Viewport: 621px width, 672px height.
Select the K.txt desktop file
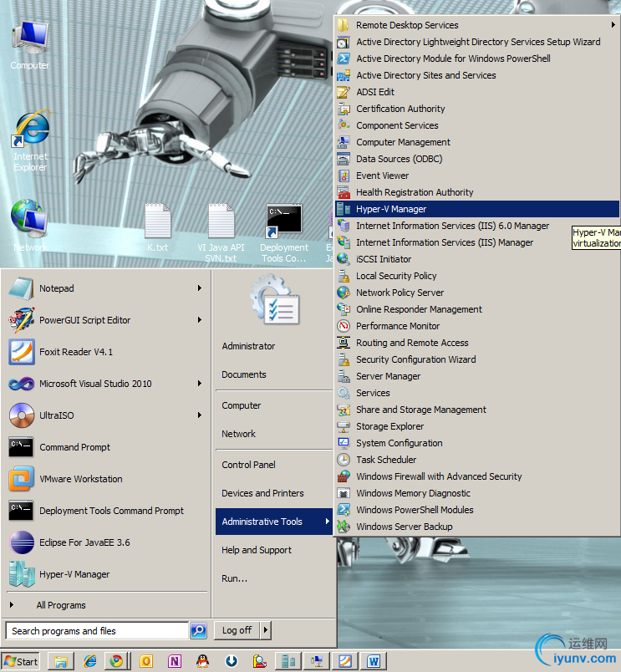click(x=158, y=227)
